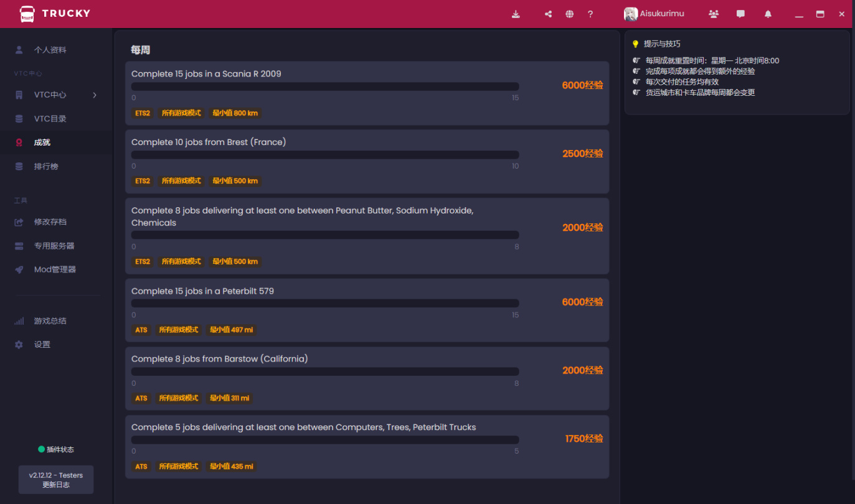Click 最小值 497 mi tag
This screenshot has height=504, width=855.
(x=231, y=330)
